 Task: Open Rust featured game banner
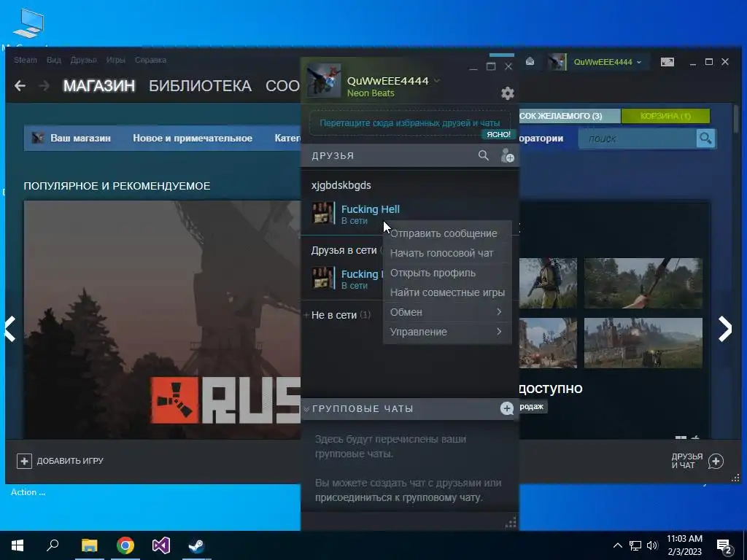pos(162,319)
